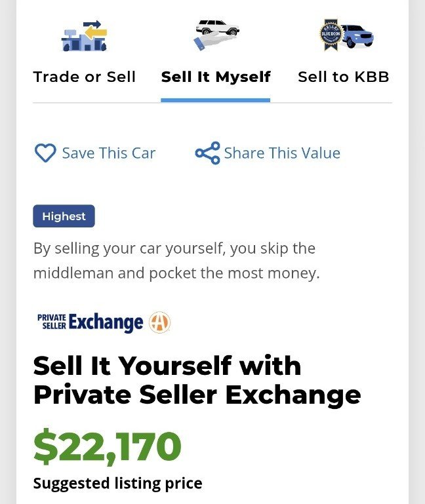
Task: Switch to the Trade or Sell tab
Action: 85,77
